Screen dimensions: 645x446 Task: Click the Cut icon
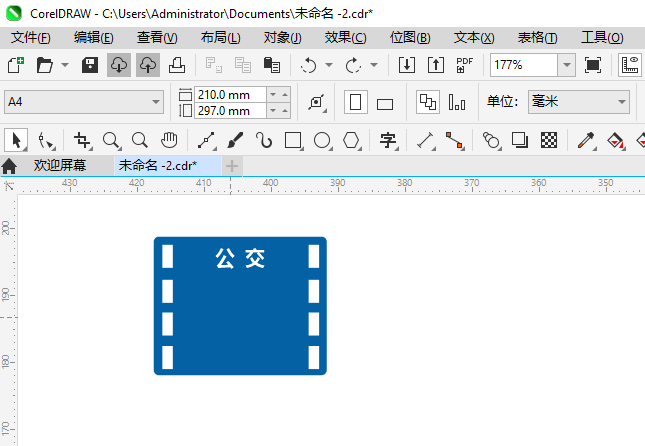[x=214, y=65]
